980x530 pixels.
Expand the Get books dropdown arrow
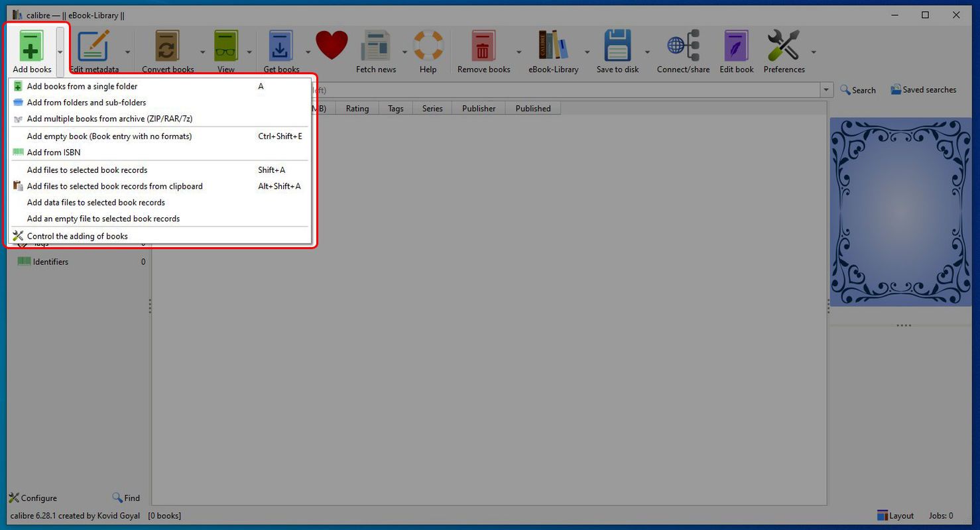[308, 52]
